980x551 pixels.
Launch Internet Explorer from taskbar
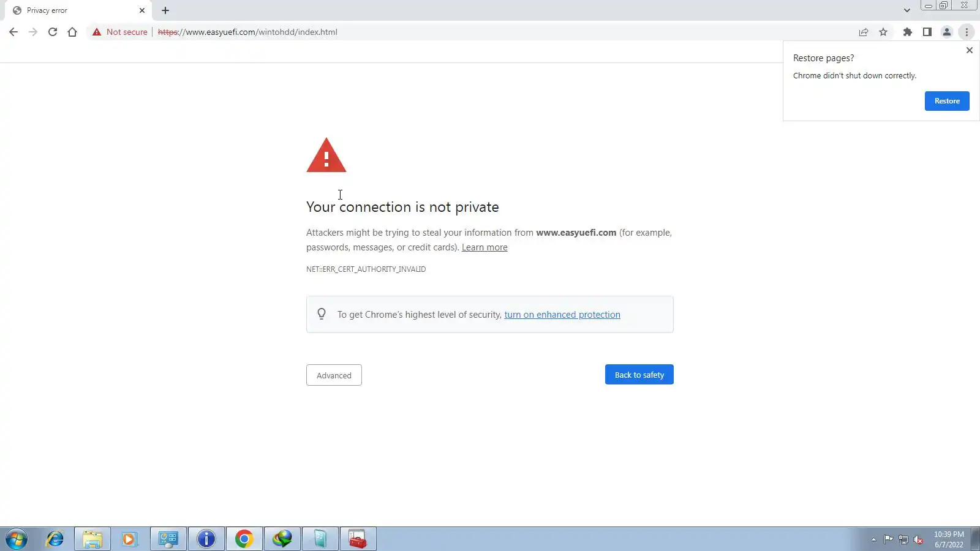tap(55, 539)
